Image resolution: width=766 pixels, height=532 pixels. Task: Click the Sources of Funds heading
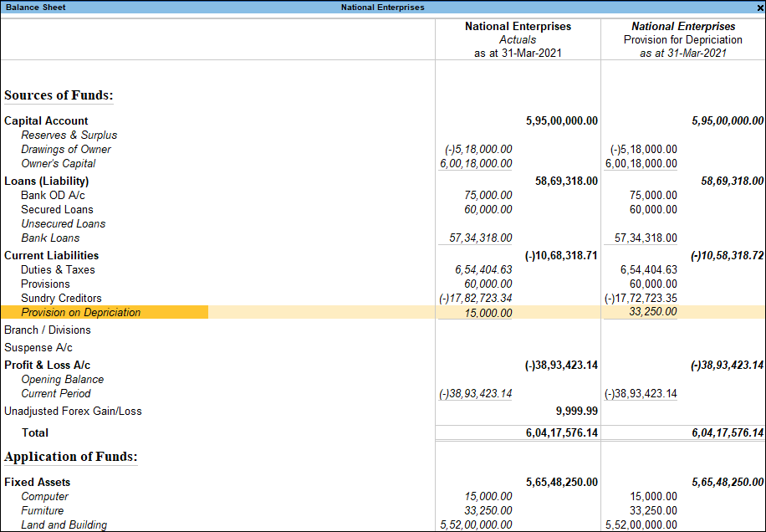(59, 95)
